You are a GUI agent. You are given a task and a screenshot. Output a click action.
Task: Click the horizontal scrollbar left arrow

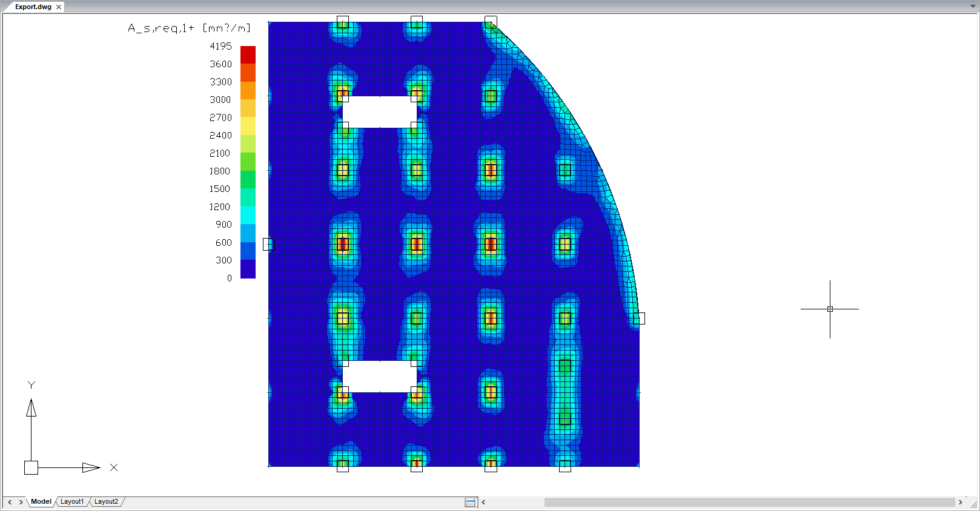(483, 502)
